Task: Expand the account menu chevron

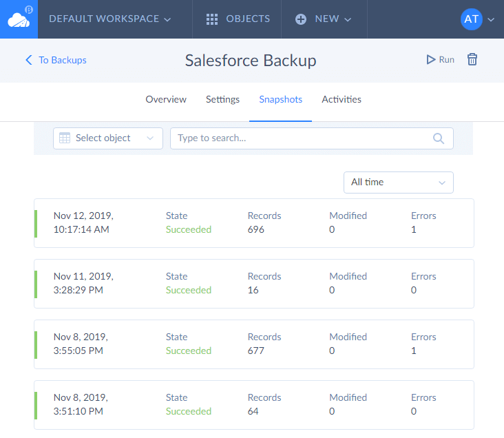Action: (491, 19)
